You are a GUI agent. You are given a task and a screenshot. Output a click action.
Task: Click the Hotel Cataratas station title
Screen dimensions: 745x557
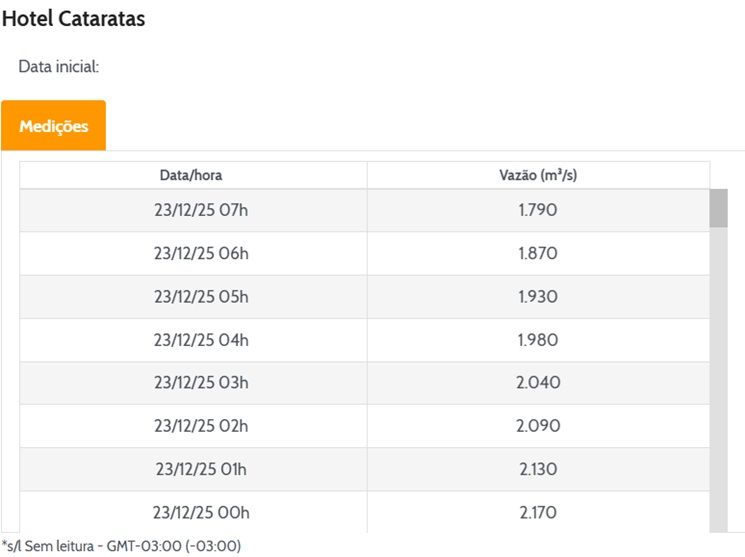74,19
